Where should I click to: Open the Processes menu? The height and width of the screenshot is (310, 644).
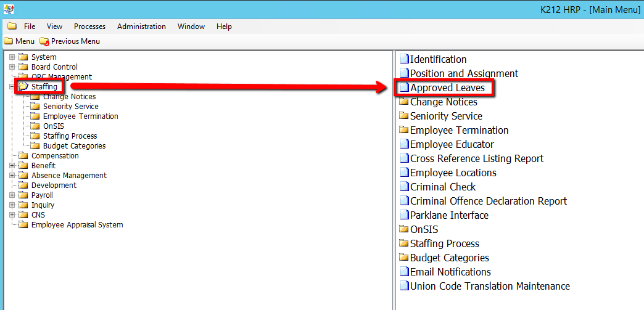89,27
